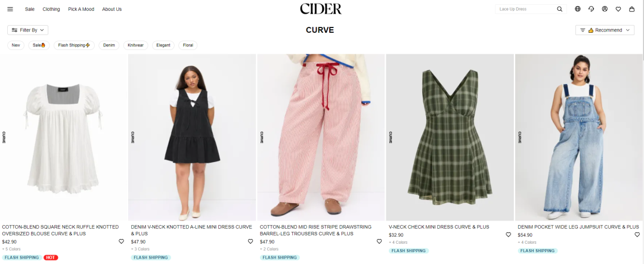
Task: Open the globe language selector icon
Action: coord(577,9)
